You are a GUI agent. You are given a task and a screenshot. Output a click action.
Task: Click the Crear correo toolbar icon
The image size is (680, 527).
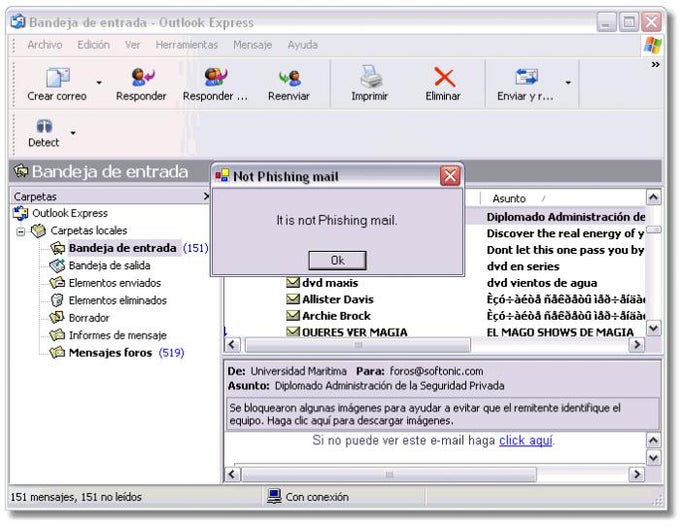58,78
